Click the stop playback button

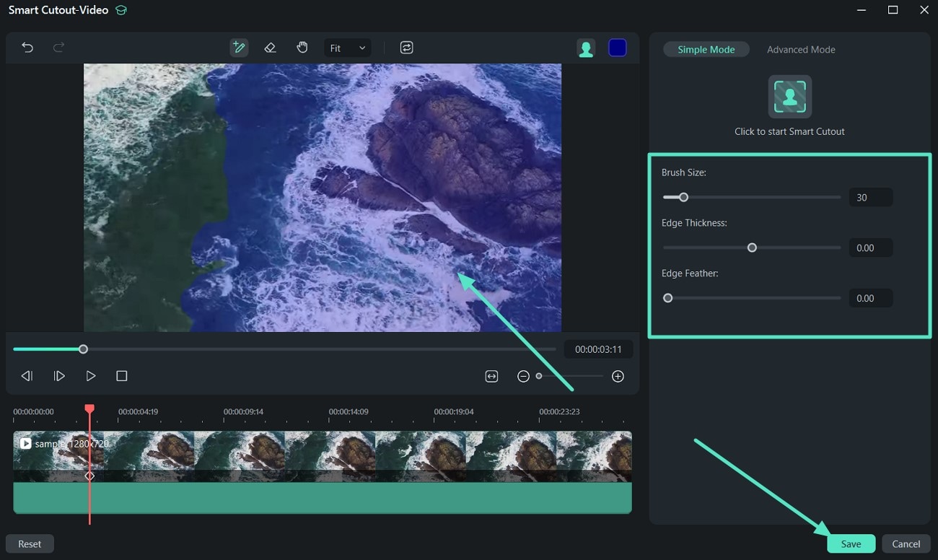(122, 376)
